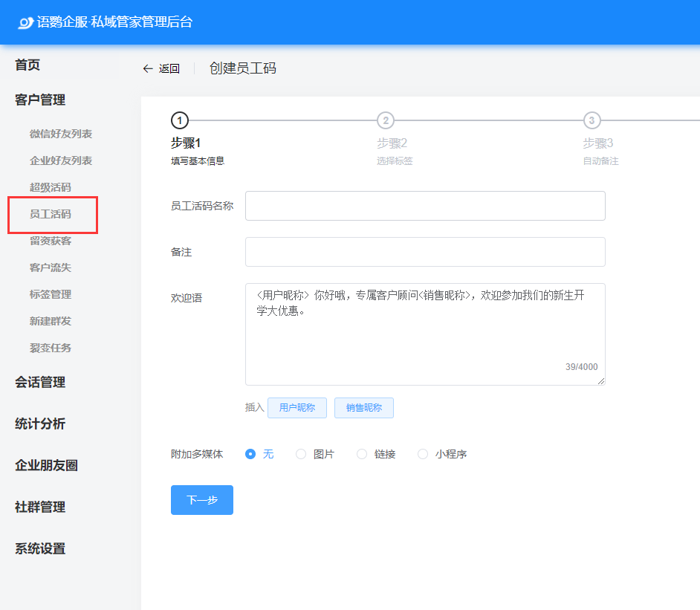Image resolution: width=700 pixels, height=610 pixels.
Task: Select 图片 multimedia option
Action: 301,454
